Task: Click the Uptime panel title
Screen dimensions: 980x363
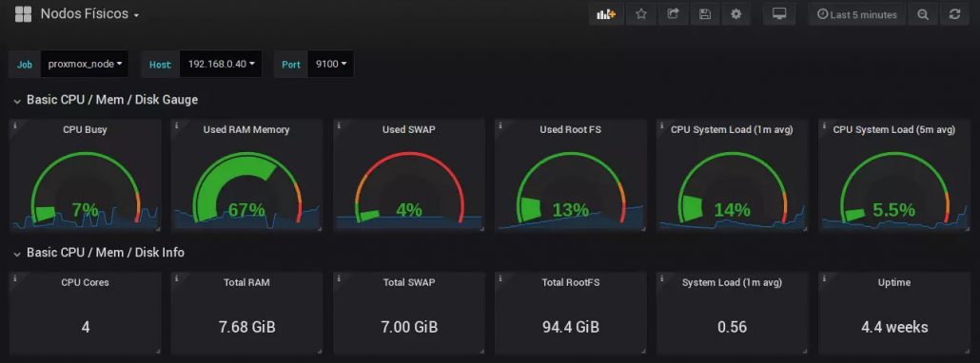Action: click(x=893, y=282)
